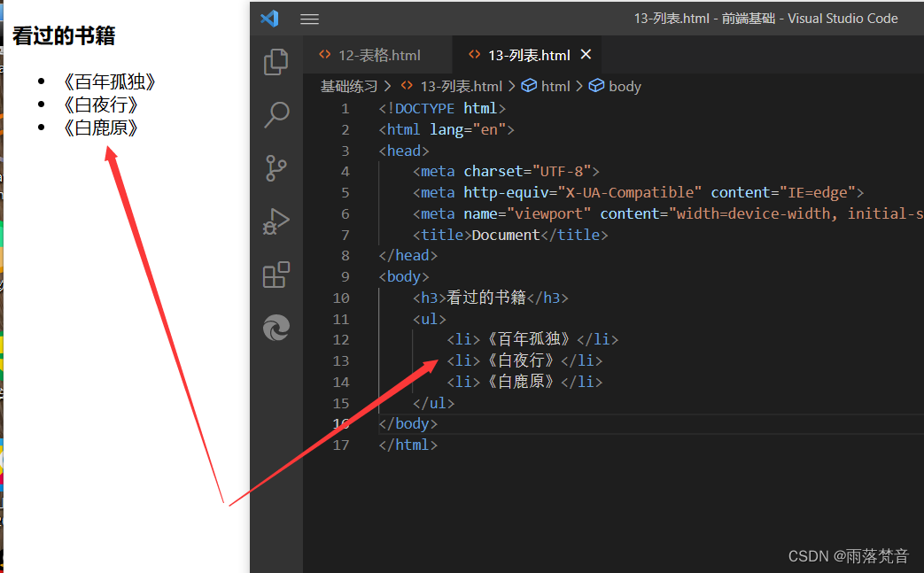Viewport: 924px width, 573px height.
Task: Click the closing </body> tag
Action: coord(408,424)
